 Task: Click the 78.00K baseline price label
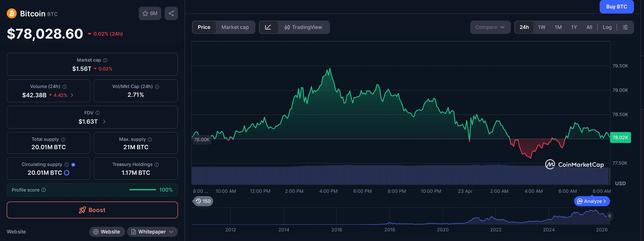click(202, 140)
